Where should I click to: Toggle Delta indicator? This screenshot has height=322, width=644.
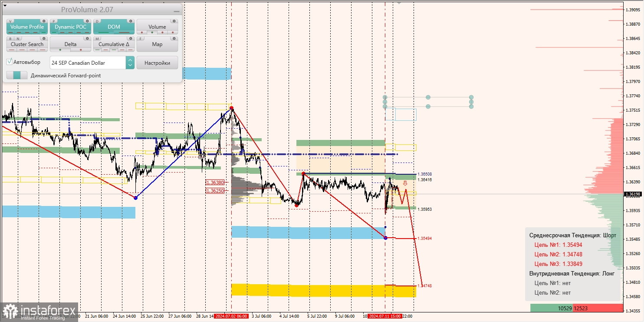click(70, 44)
